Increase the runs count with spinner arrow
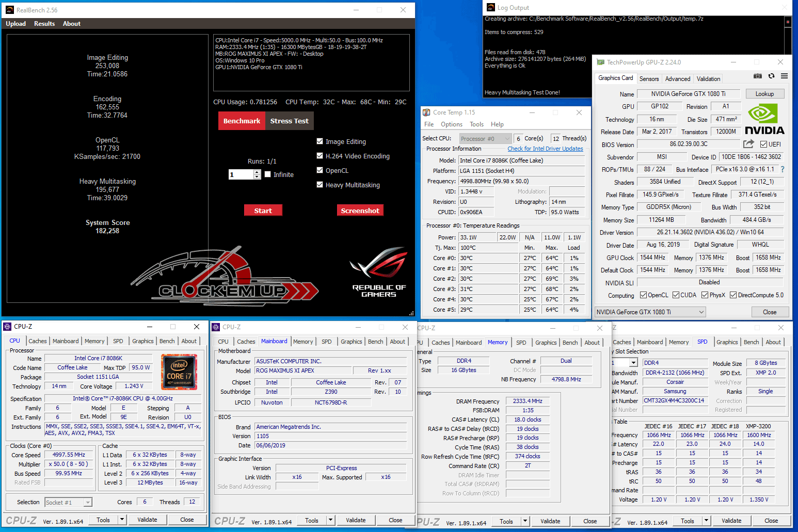This screenshot has height=532, width=798. click(257, 172)
